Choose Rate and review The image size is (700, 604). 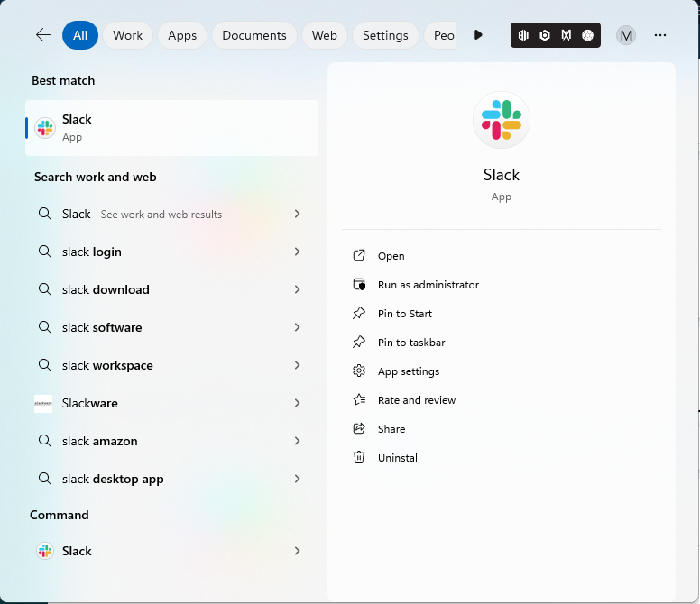417,400
